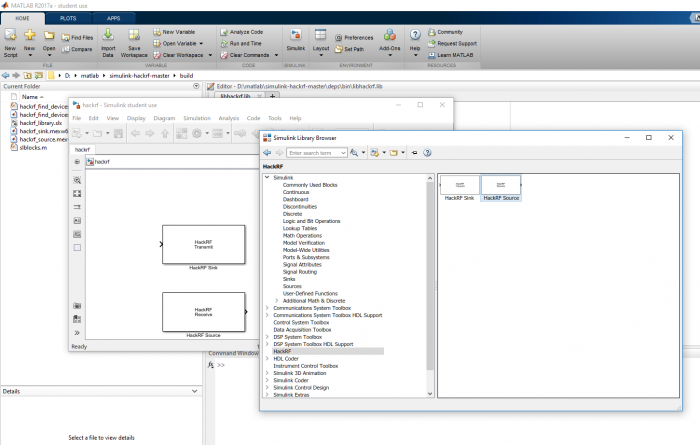Click the Find Files button
700x445 pixels.
click(77, 37)
